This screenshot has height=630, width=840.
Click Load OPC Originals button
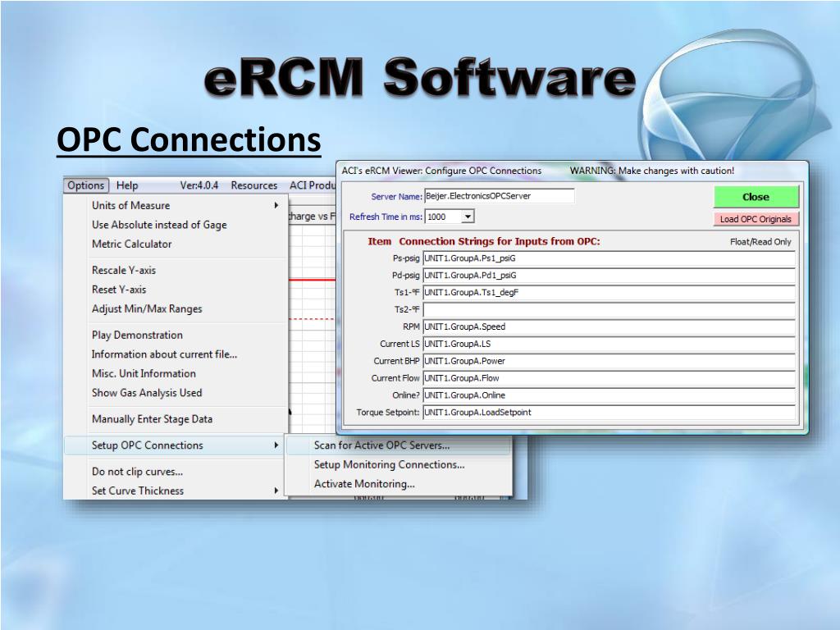(x=756, y=219)
